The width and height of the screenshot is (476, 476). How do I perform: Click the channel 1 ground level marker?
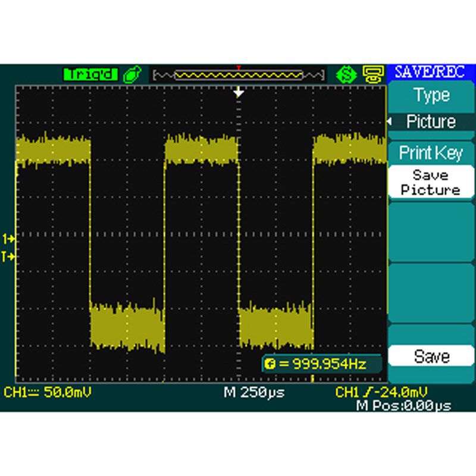pyautogui.click(x=8, y=239)
